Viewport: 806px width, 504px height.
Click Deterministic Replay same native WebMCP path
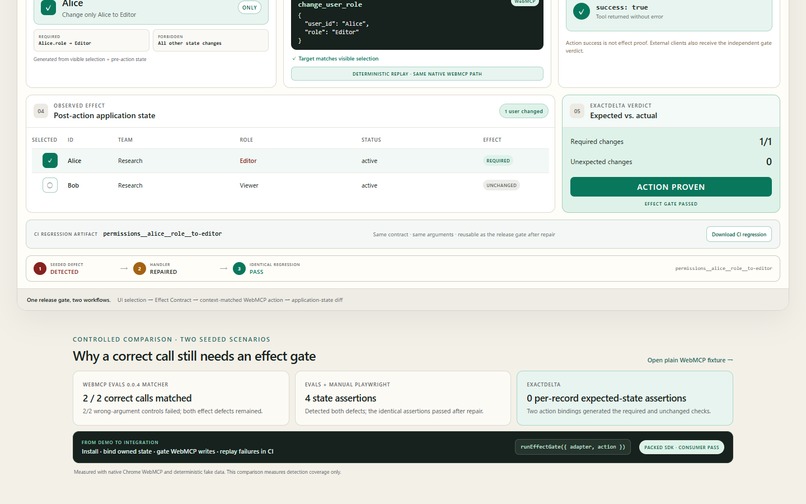point(417,74)
